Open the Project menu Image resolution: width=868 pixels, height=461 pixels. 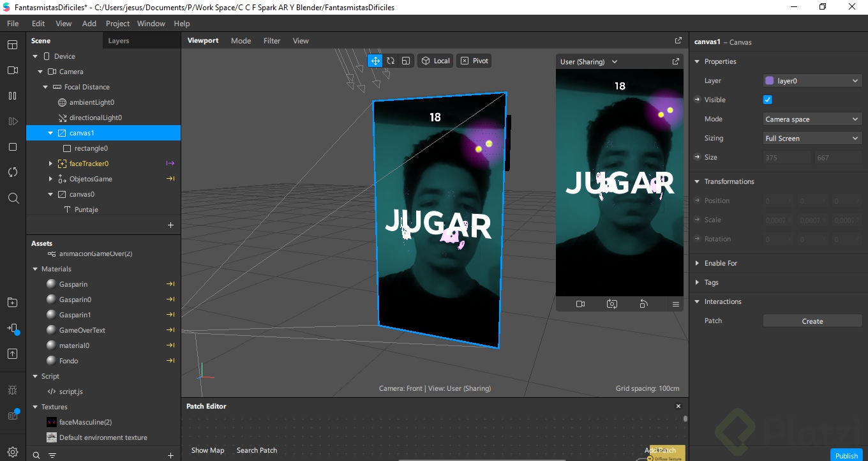pyautogui.click(x=117, y=24)
